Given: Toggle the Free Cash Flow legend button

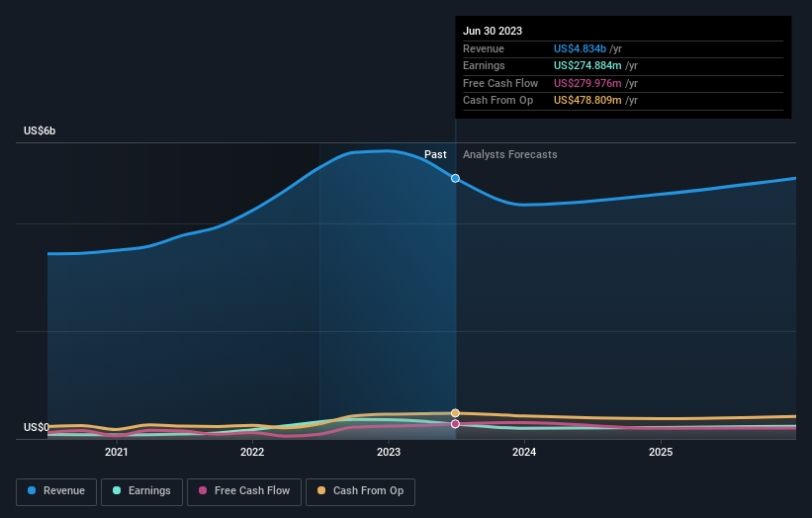Looking at the screenshot, I should pos(244,491).
